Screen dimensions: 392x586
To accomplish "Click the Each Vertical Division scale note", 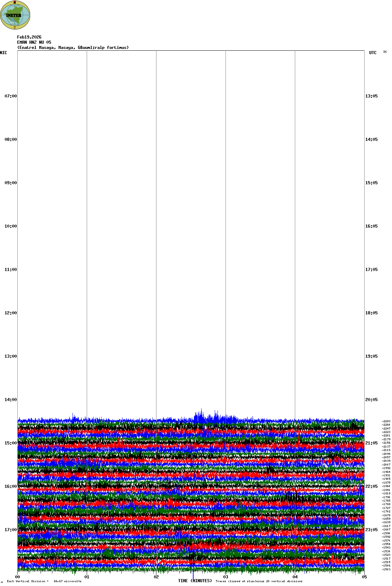I will point(44,581).
